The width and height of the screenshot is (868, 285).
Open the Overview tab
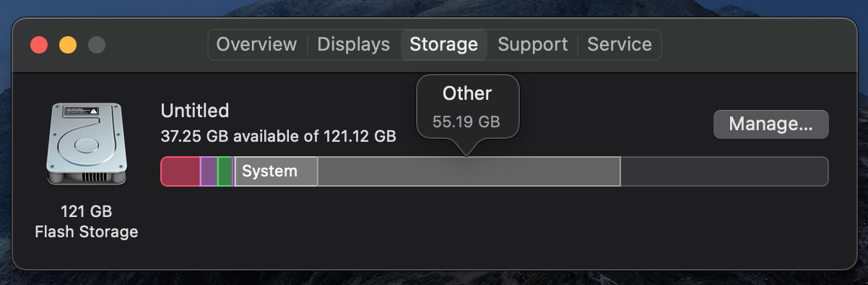tap(256, 44)
